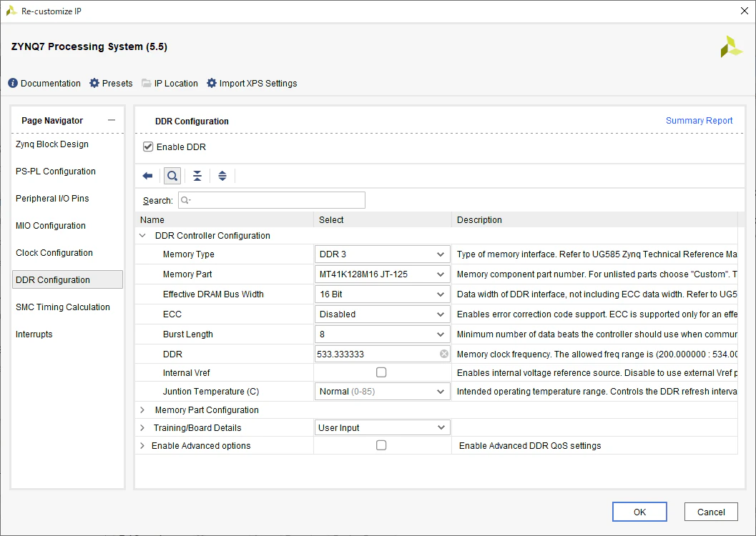Toggle the search magnifier toolbar icon

click(172, 176)
